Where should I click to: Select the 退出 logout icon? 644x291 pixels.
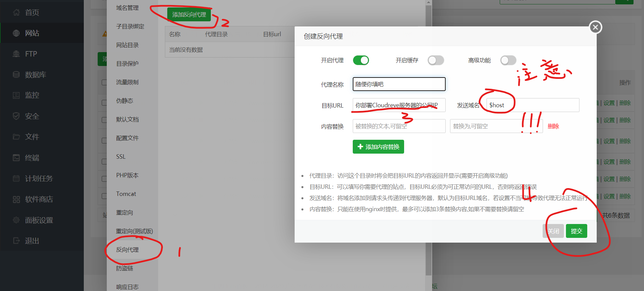coord(16,241)
